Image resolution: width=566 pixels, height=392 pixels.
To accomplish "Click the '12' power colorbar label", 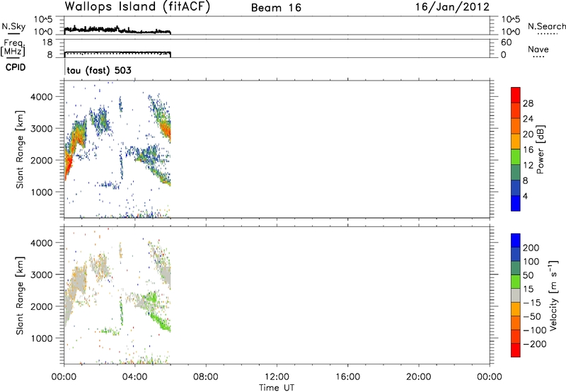I will coord(528,166).
